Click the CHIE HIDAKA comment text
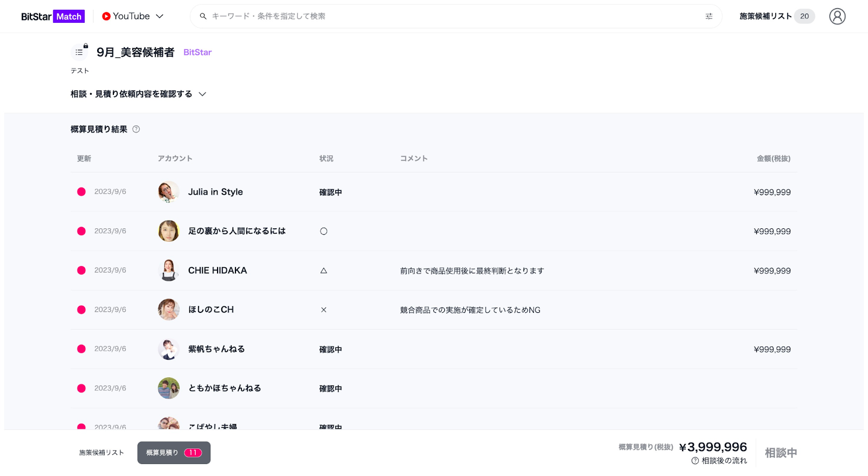Viewport: 868px width, 476px height. (x=472, y=271)
